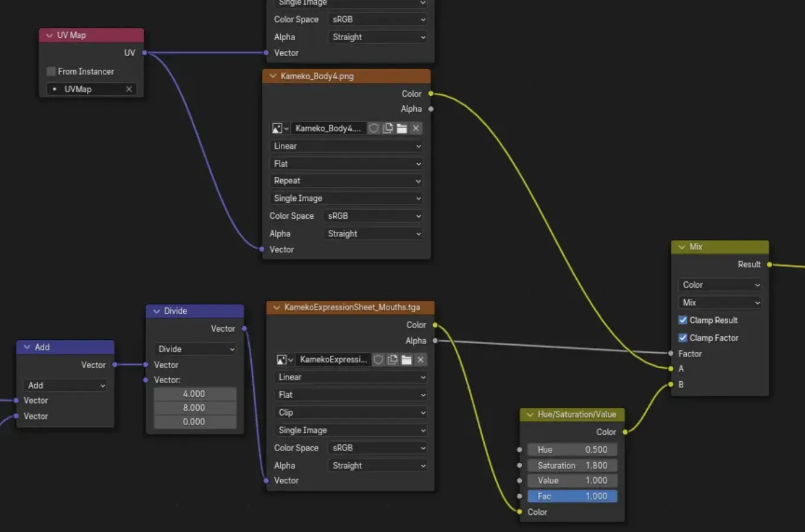Open Straight alpha dropdown in Kameko_Body4.png node
The height and width of the screenshot is (532, 805).
click(x=373, y=234)
